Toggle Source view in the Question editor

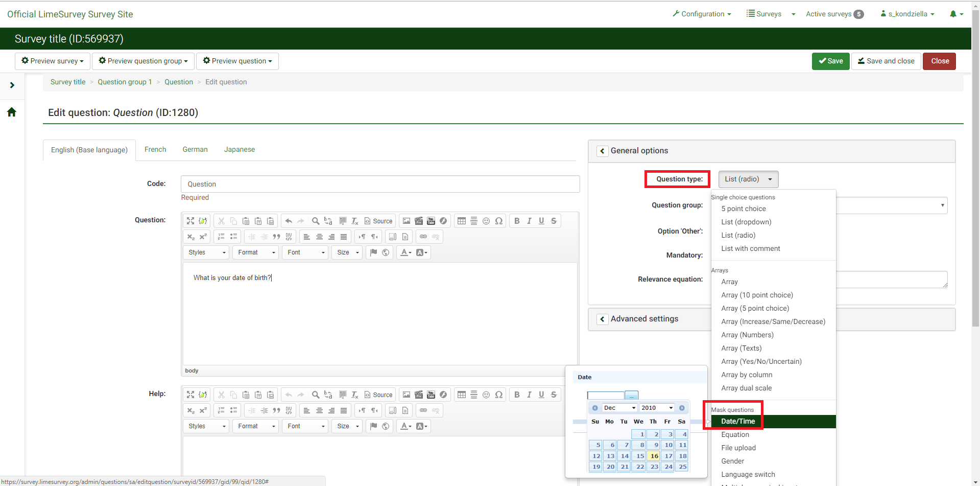(378, 221)
